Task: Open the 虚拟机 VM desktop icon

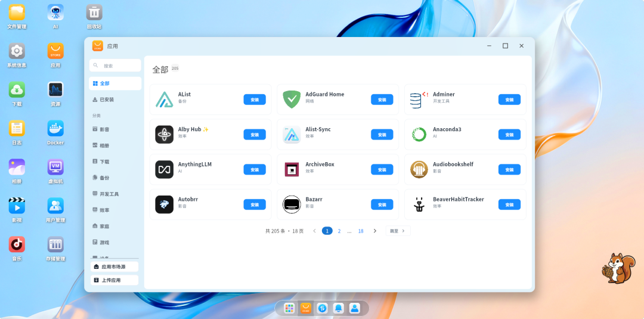Action: 55,167
